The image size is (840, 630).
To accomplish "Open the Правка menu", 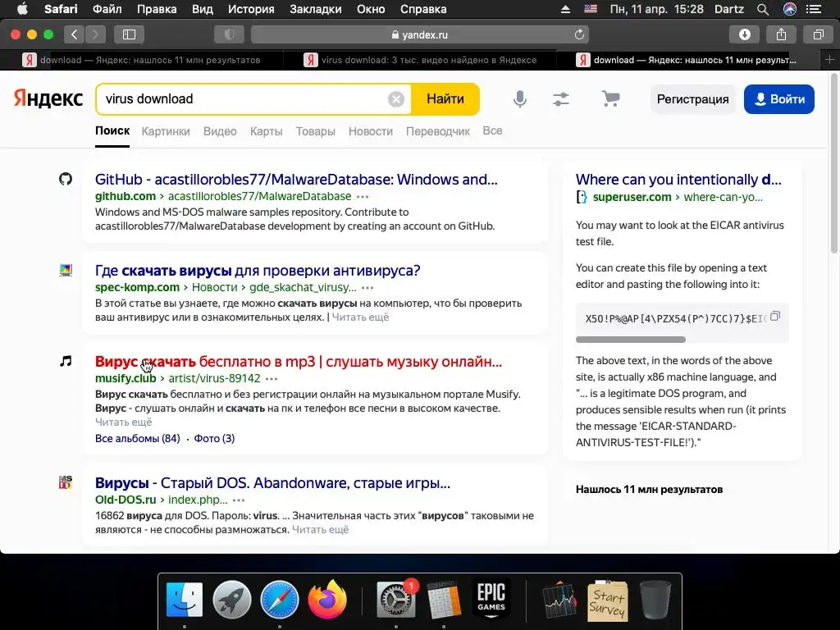I will pos(157,9).
